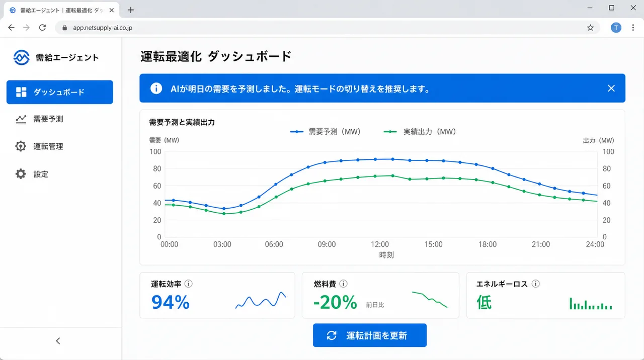Viewport: 644px width, 360px height.
Task: Click the エネルギーロス bar mini chart
Action: click(x=591, y=303)
